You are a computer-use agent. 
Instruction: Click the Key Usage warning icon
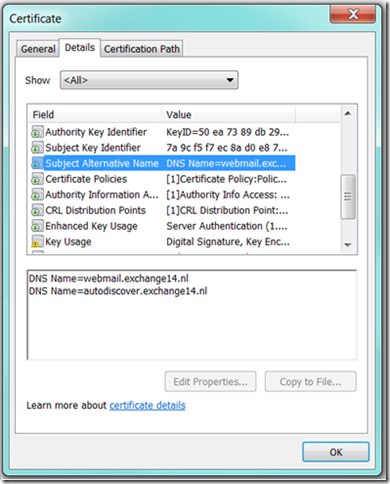(x=37, y=242)
